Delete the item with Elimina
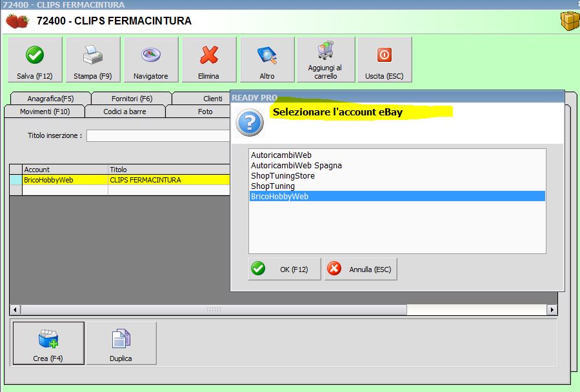The image size is (580, 392). 209,59
